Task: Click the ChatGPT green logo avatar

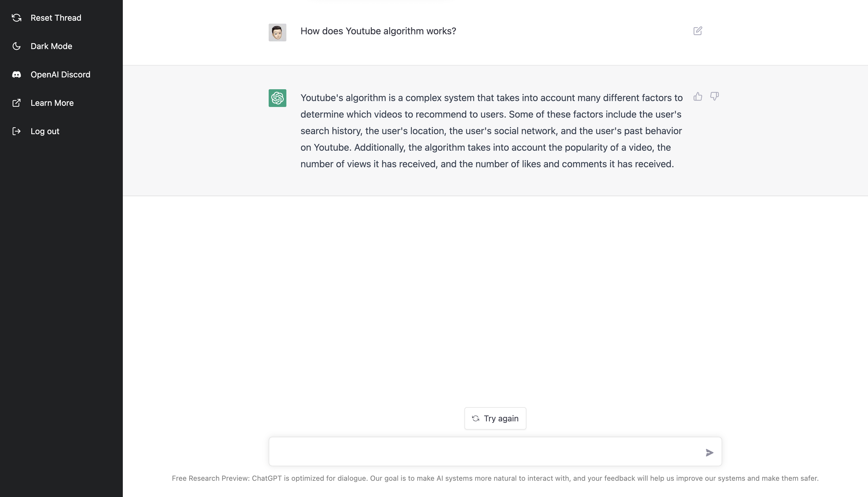Action: click(x=277, y=98)
